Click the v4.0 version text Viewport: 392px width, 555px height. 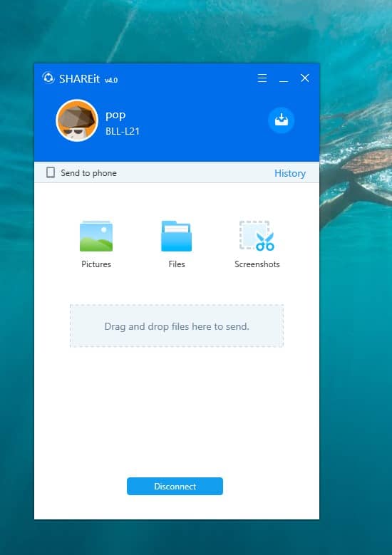pos(111,81)
